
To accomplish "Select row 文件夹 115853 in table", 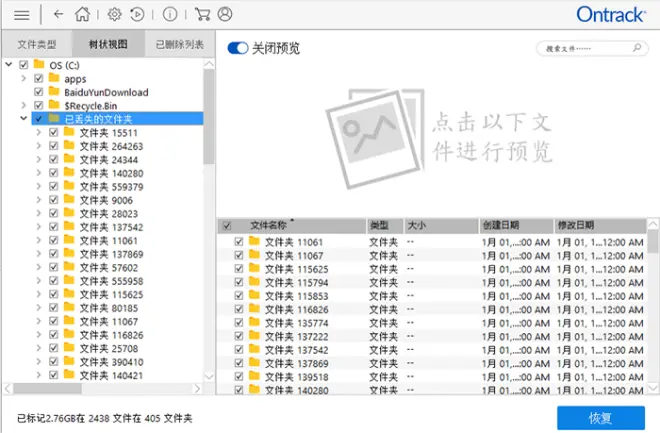I will 431,296.
